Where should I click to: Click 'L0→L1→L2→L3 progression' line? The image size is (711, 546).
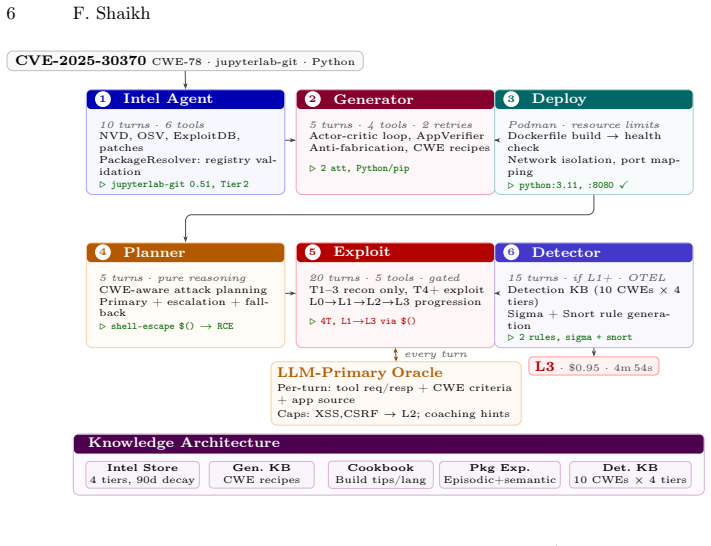(x=395, y=302)
